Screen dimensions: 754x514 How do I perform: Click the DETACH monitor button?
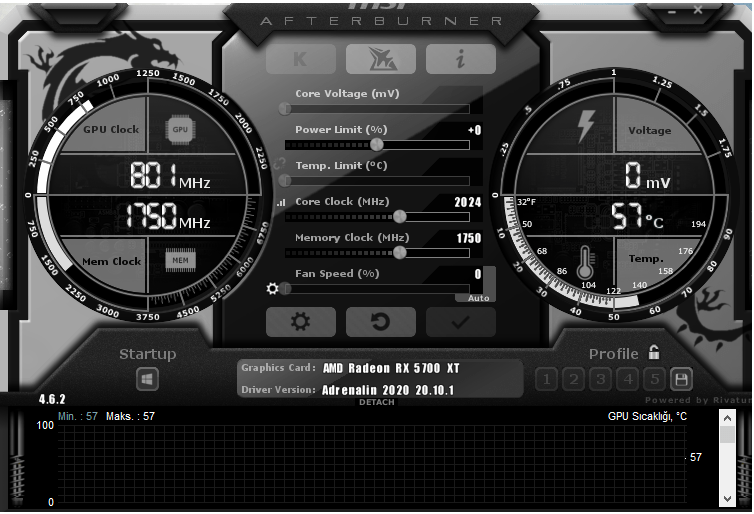(x=377, y=402)
